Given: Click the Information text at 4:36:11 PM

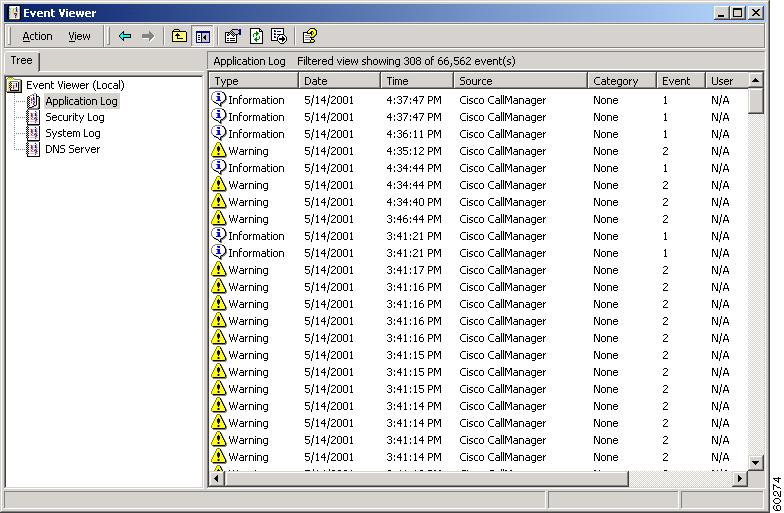Looking at the screenshot, I should 256,134.
